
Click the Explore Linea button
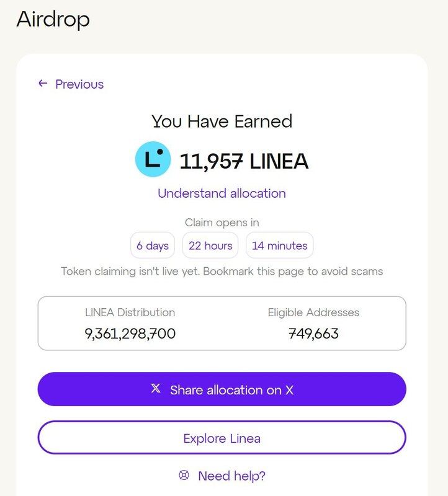pos(222,438)
